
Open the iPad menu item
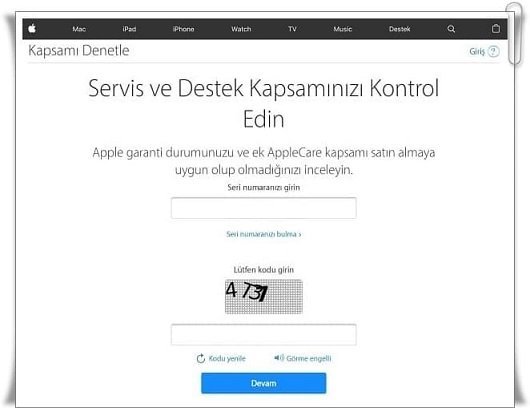point(129,29)
